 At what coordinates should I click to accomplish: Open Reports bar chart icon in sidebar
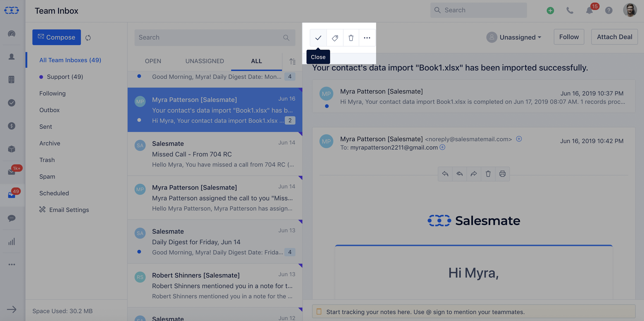11,241
